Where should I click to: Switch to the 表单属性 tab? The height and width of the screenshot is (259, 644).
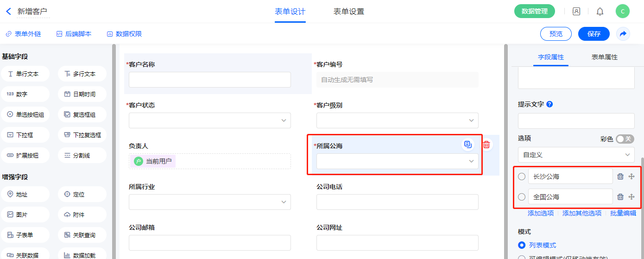(604, 57)
